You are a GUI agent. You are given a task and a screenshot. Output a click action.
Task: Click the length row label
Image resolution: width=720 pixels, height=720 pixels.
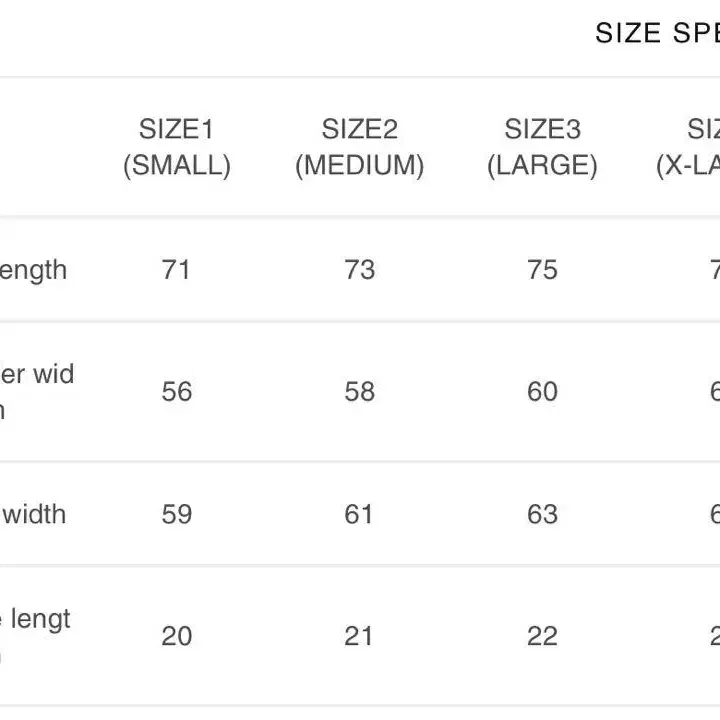click(33, 270)
